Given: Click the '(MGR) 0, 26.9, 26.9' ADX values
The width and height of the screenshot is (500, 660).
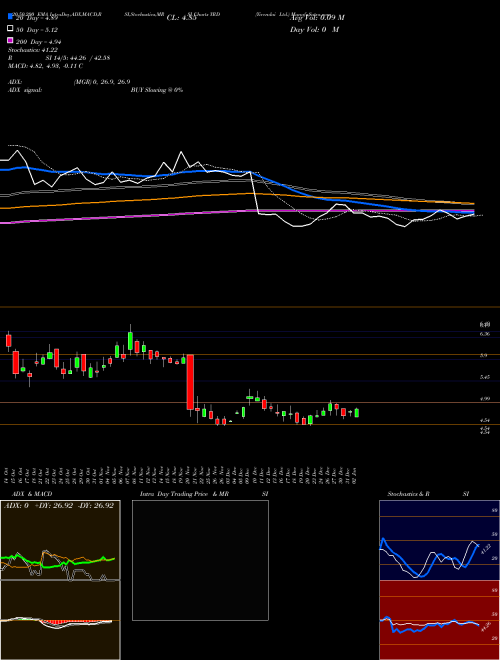Looking at the screenshot, I should (x=101, y=82).
